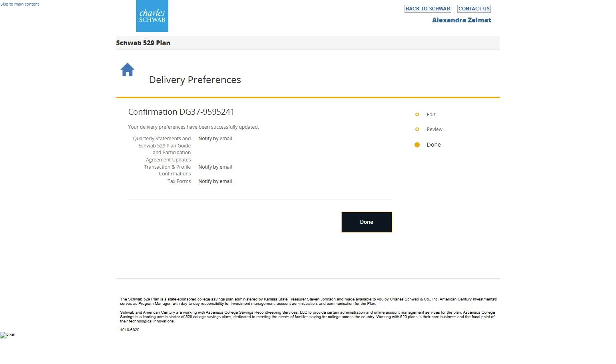Click the Tax Forms label

coord(179,181)
